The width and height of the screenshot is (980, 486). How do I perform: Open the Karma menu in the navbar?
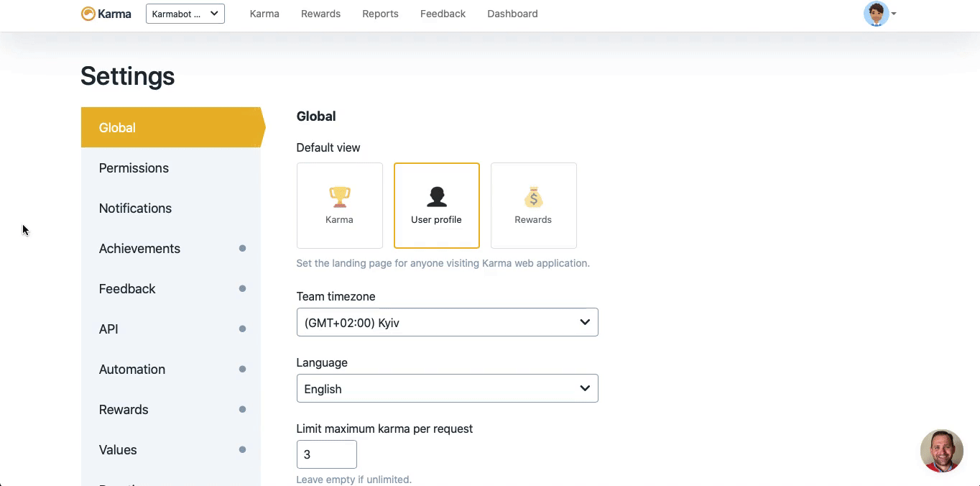(x=264, y=14)
